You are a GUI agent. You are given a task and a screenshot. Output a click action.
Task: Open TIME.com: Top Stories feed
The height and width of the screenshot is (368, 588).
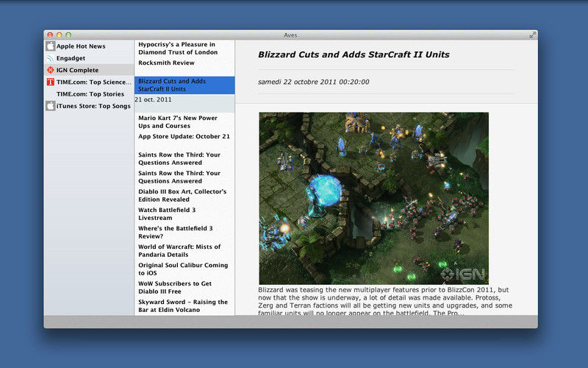[89, 94]
